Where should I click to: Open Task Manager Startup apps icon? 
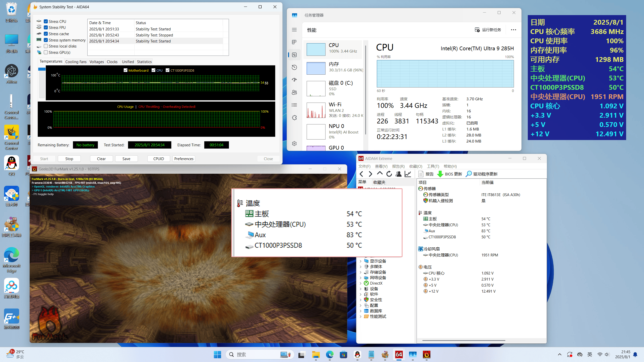(294, 80)
